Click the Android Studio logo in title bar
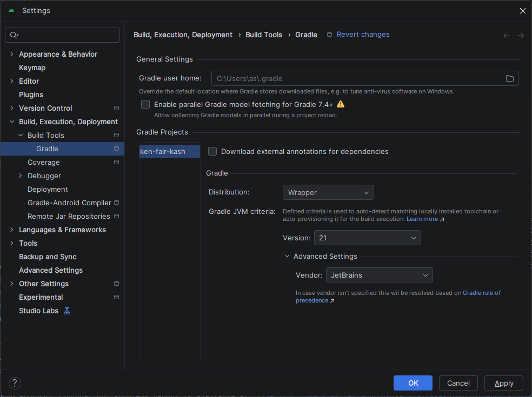532x397 pixels. (11, 10)
